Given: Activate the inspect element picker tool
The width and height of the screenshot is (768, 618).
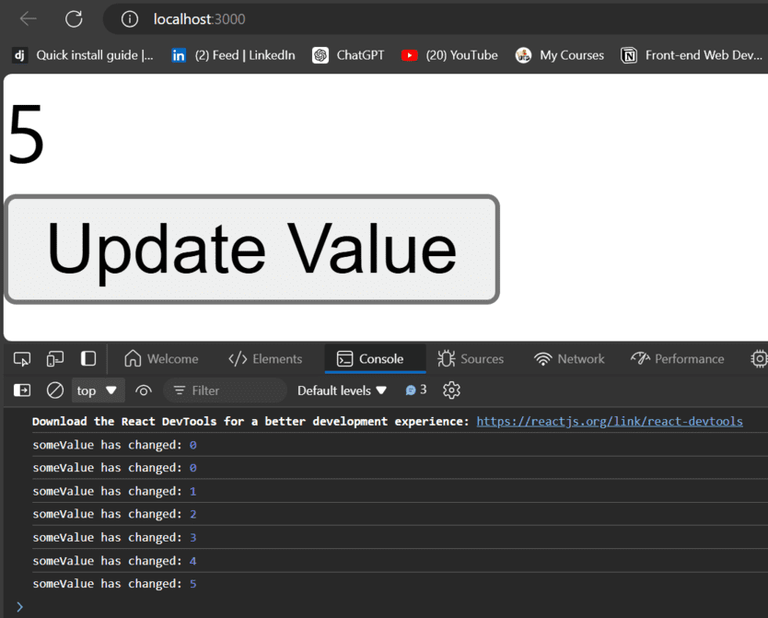Looking at the screenshot, I should pos(22,359).
